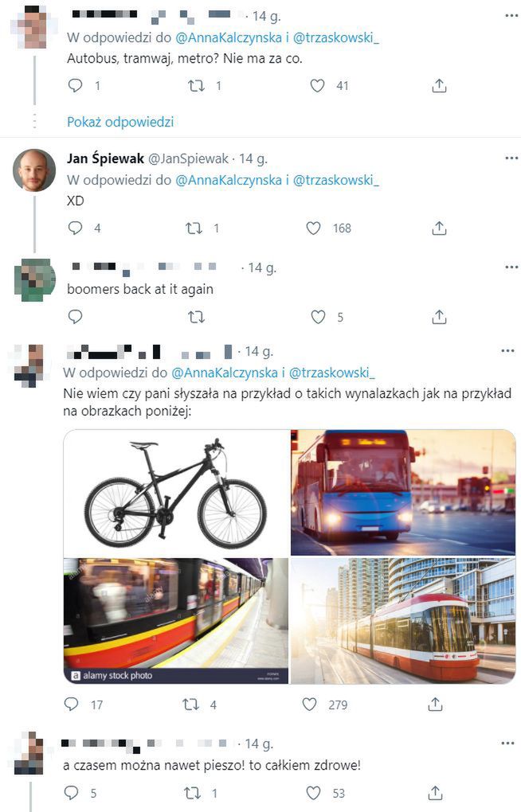Open the bicycle photo

pos(176,493)
